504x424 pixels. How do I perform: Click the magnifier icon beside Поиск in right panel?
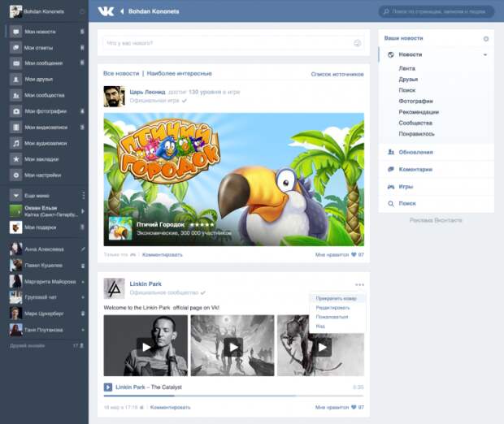pos(391,204)
